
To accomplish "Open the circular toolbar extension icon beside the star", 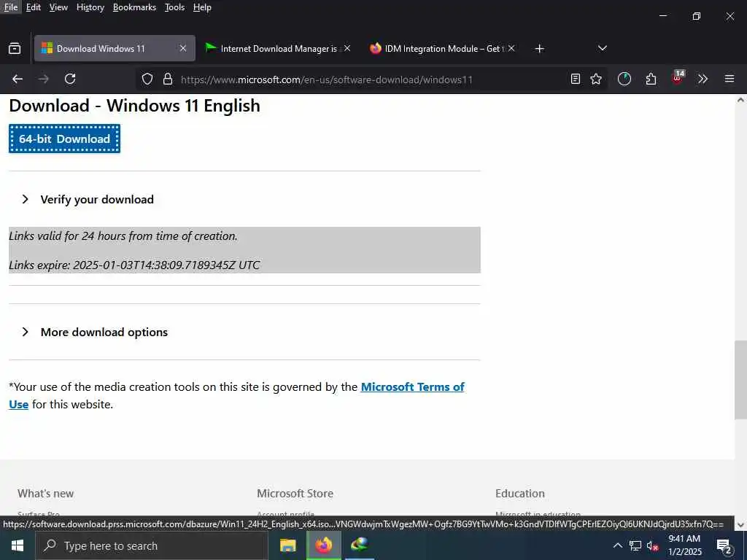I will click(x=624, y=79).
